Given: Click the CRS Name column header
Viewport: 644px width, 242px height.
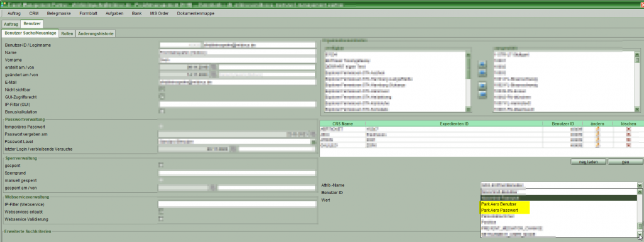Looking at the screenshot, I should coord(343,124).
